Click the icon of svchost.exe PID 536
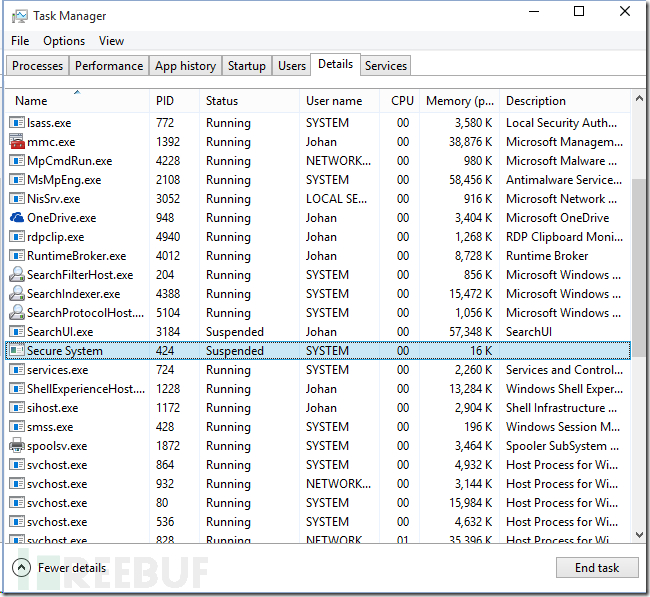This screenshot has width=650, height=597. click(x=17, y=522)
